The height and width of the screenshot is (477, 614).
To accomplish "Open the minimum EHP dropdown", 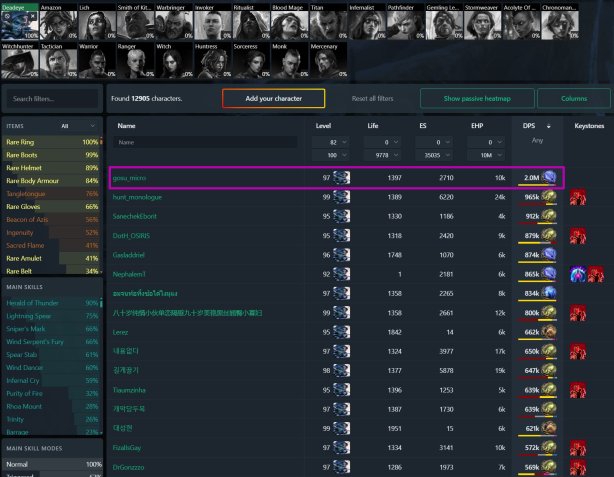I will [486, 143].
